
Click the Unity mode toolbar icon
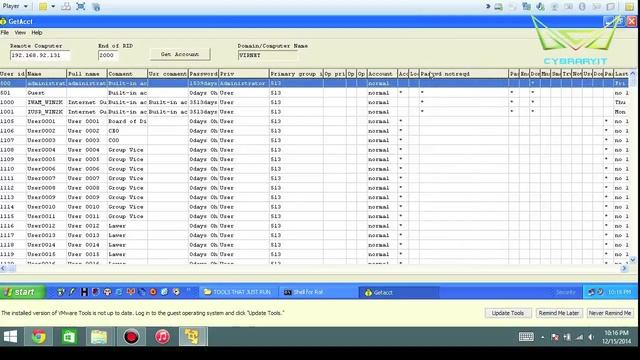(x=96, y=7)
